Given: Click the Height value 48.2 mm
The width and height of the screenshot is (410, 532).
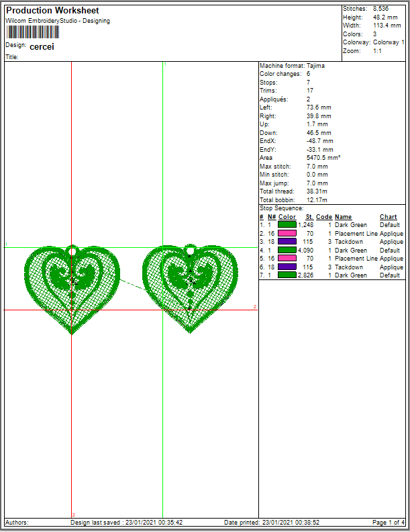Looking at the screenshot, I should coord(385,17).
